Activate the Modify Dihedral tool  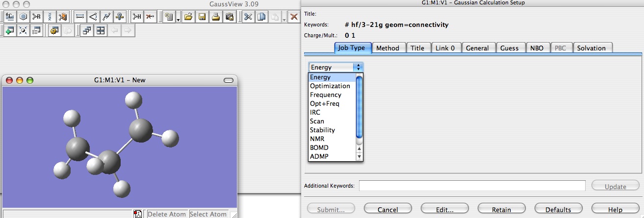coord(106,17)
